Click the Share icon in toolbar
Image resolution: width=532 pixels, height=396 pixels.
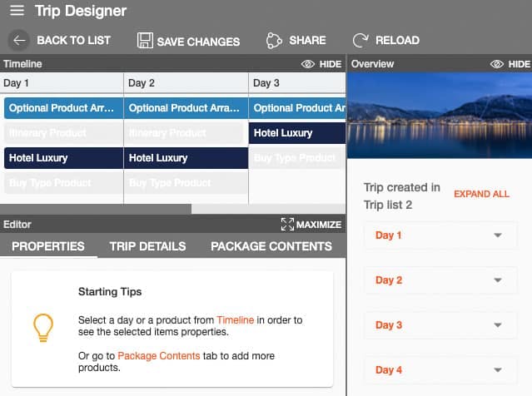[275, 40]
